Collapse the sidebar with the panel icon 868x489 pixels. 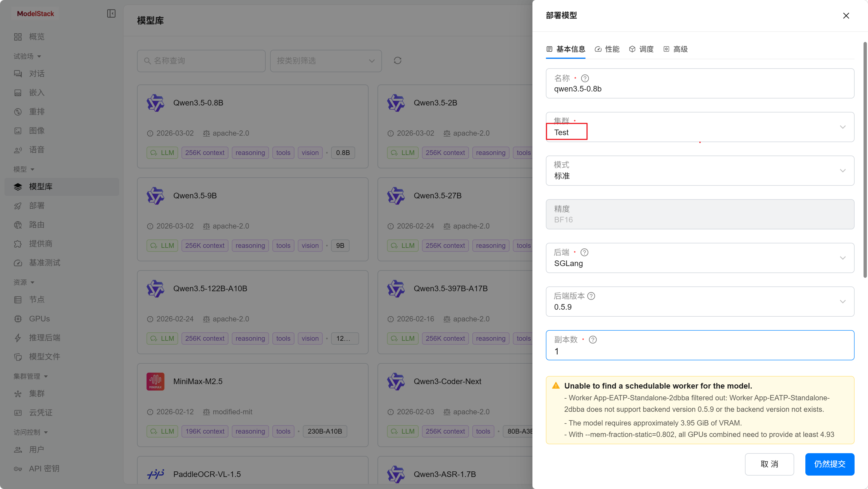[x=111, y=13]
